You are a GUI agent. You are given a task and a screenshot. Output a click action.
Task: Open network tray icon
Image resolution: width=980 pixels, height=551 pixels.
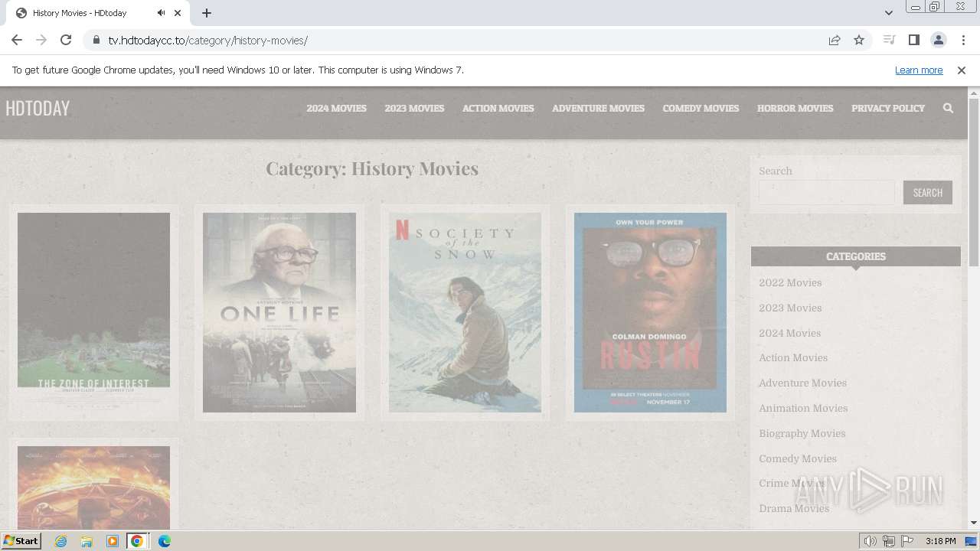click(x=889, y=541)
